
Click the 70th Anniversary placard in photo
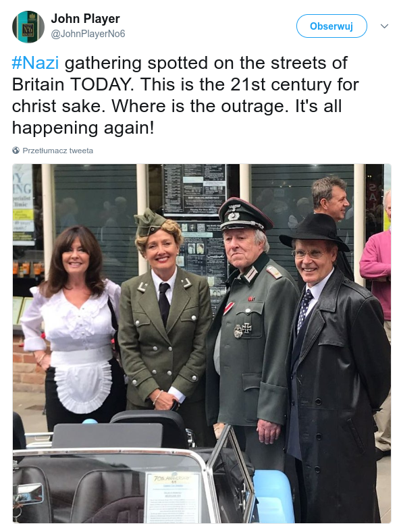tap(174, 496)
